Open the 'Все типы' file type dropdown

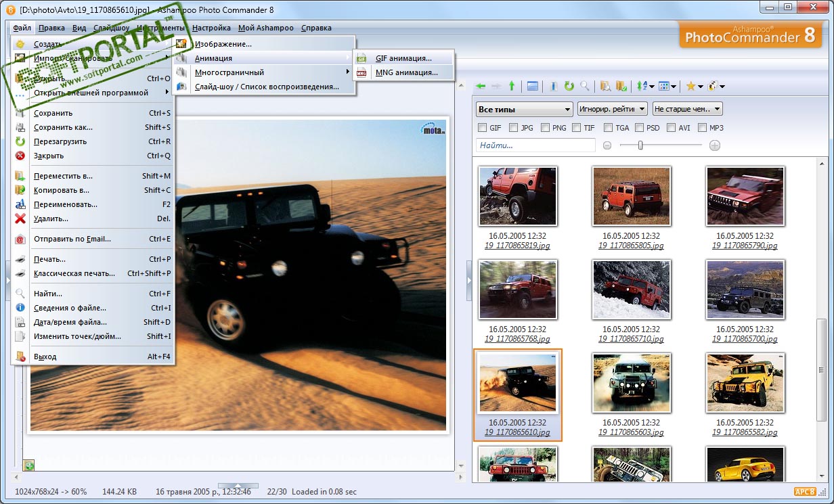point(525,109)
